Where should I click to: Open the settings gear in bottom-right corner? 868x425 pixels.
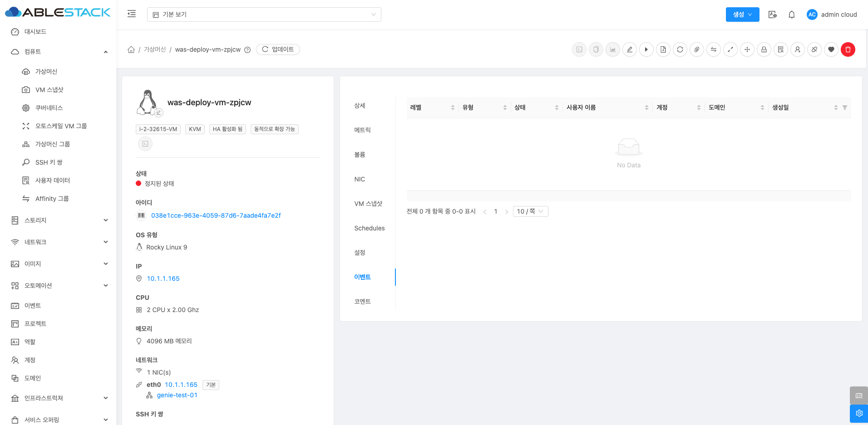(858, 413)
